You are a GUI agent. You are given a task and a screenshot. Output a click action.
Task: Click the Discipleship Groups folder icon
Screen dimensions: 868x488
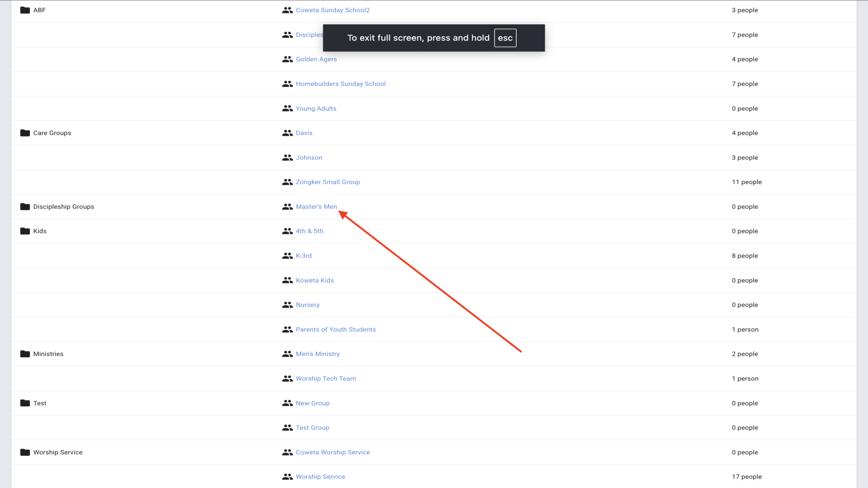[x=25, y=206]
